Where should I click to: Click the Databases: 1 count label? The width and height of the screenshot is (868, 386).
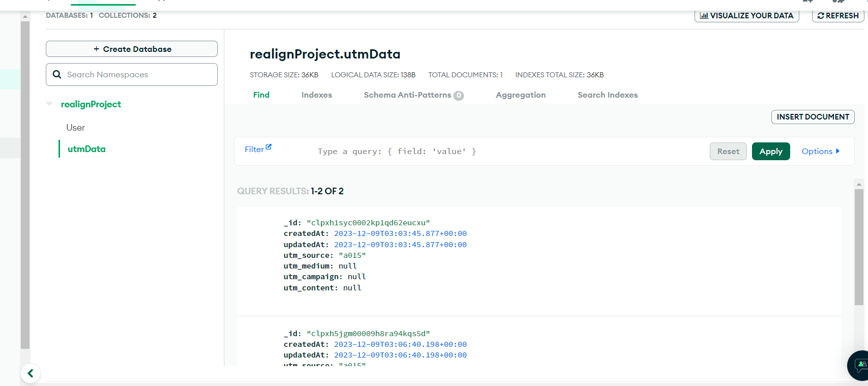(69, 15)
